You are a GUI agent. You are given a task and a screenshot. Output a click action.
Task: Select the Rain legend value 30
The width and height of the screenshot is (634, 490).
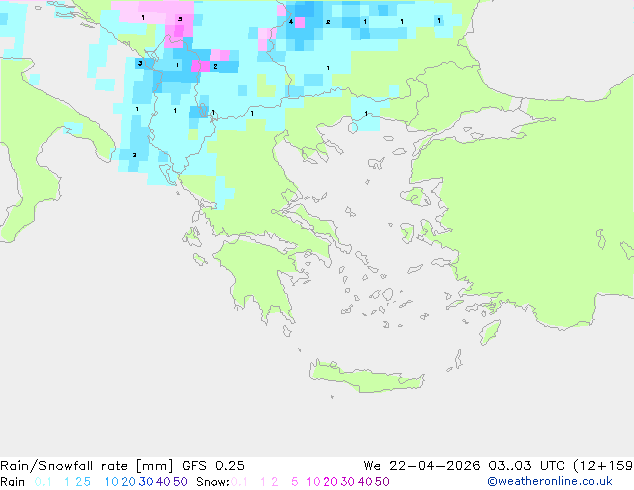coord(146,482)
